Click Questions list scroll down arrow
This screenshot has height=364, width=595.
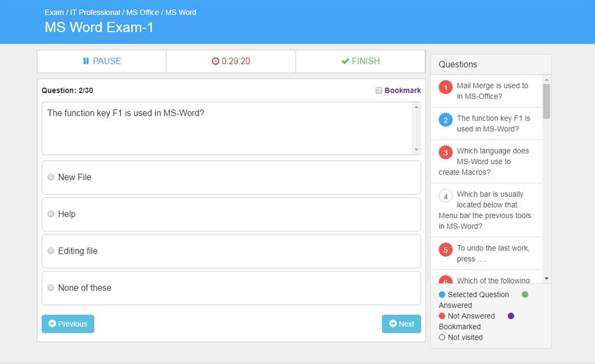(546, 279)
